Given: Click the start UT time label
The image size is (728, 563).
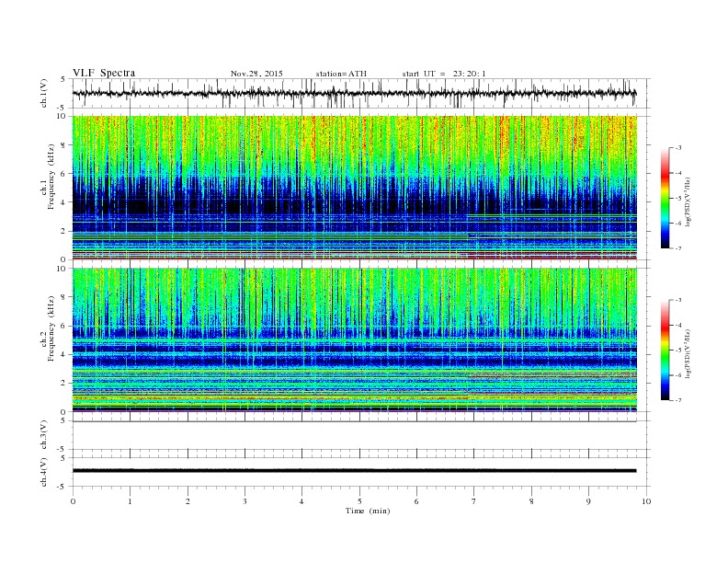Looking at the screenshot, I should coord(444,74).
